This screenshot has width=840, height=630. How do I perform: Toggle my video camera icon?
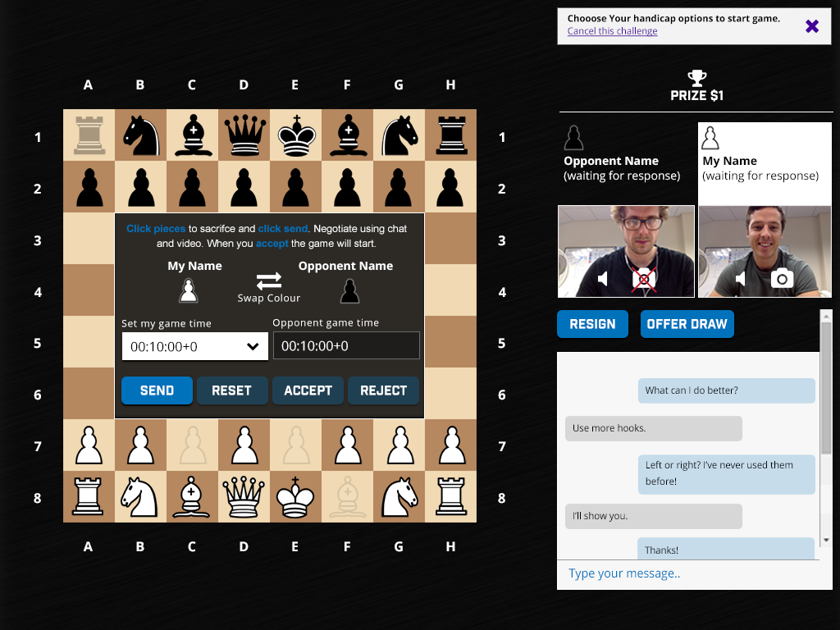782,278
